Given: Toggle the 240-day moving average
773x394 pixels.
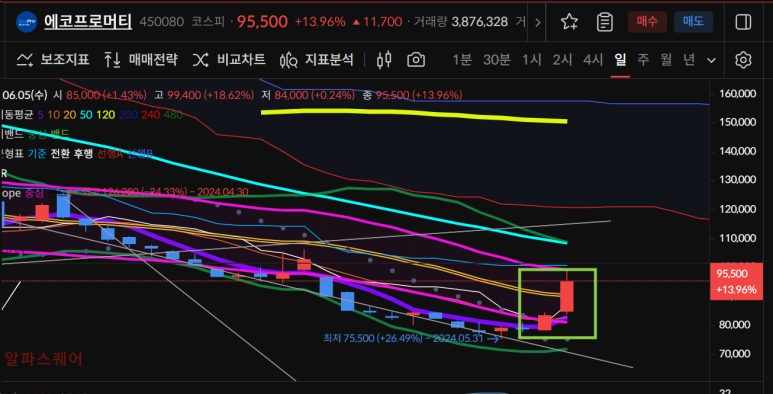Looking at the screenshot, I should (151, 115).
